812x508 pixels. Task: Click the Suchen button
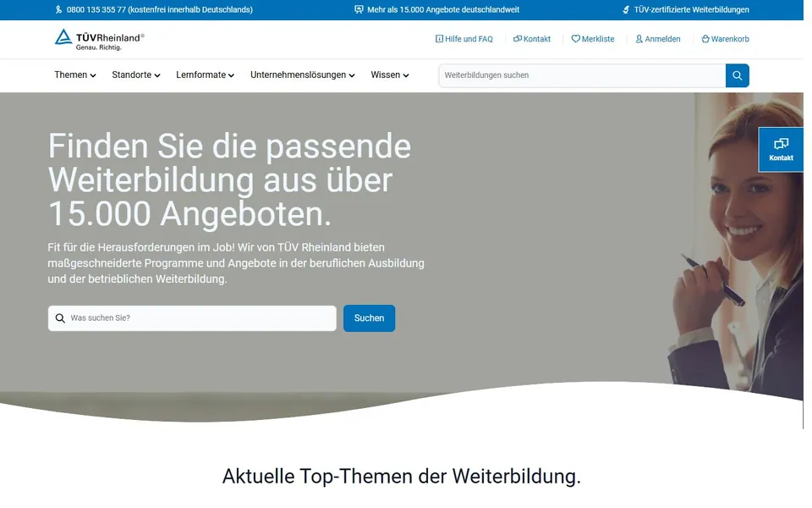(x=370, y=318)
